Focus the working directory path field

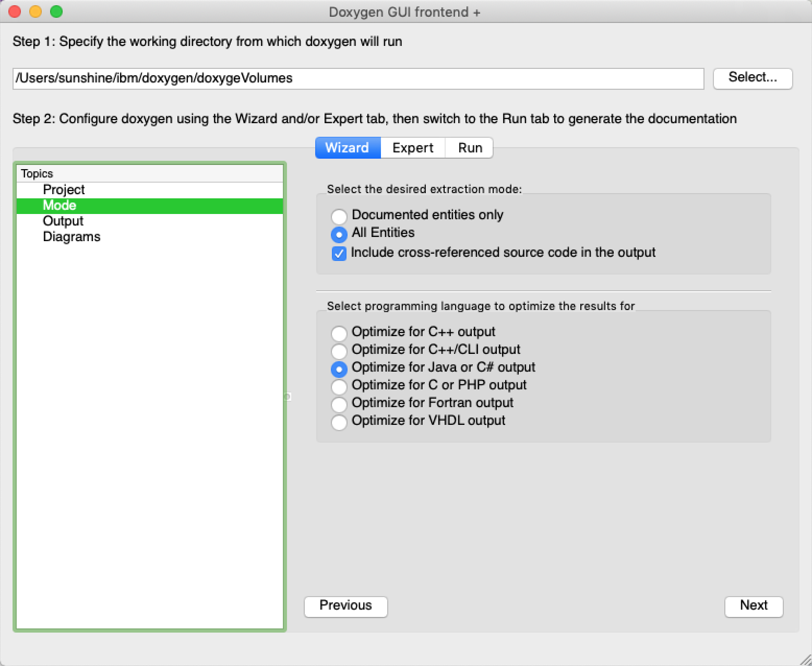359,78
